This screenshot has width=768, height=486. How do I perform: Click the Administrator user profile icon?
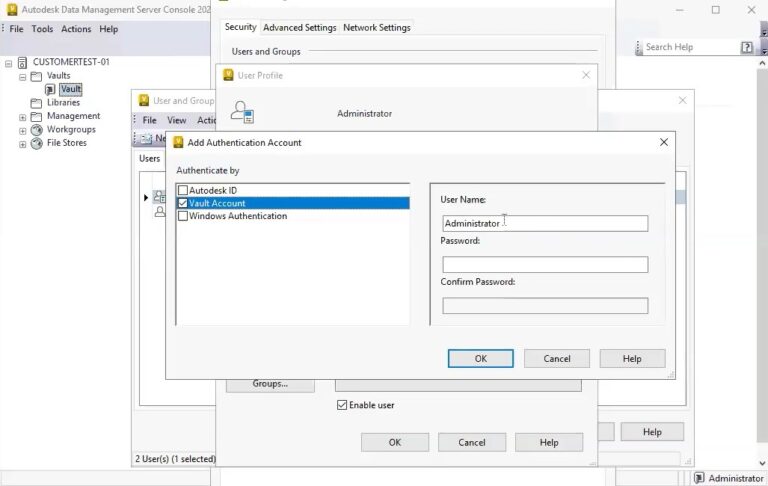pos(242,113)
